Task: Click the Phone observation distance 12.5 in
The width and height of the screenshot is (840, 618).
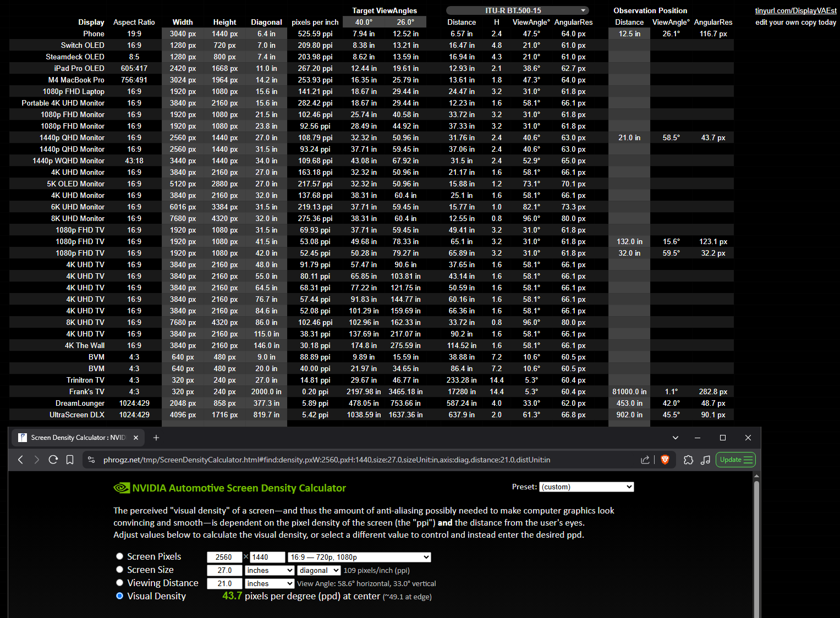Action: coord(629,34)
